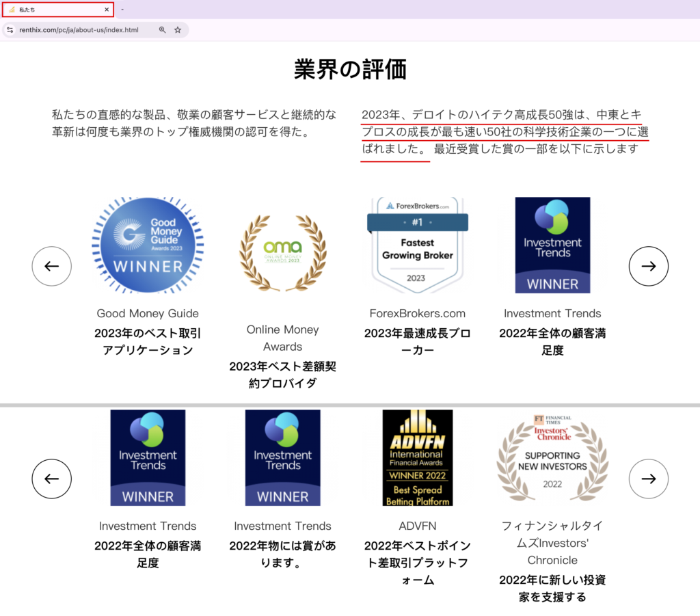This screenshot has width=700, height=616.
Task: Click the Online Money Awards label
Action: coord(282,338)
